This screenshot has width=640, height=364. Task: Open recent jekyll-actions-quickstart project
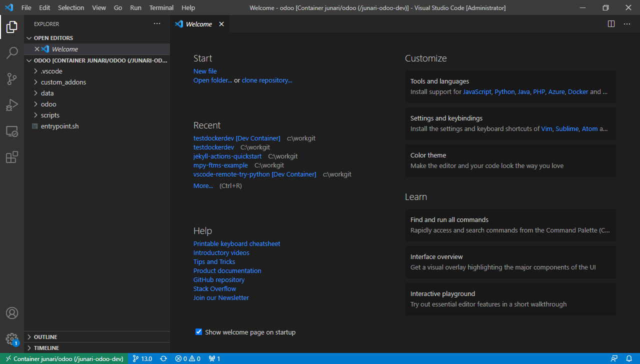[227, 156]
